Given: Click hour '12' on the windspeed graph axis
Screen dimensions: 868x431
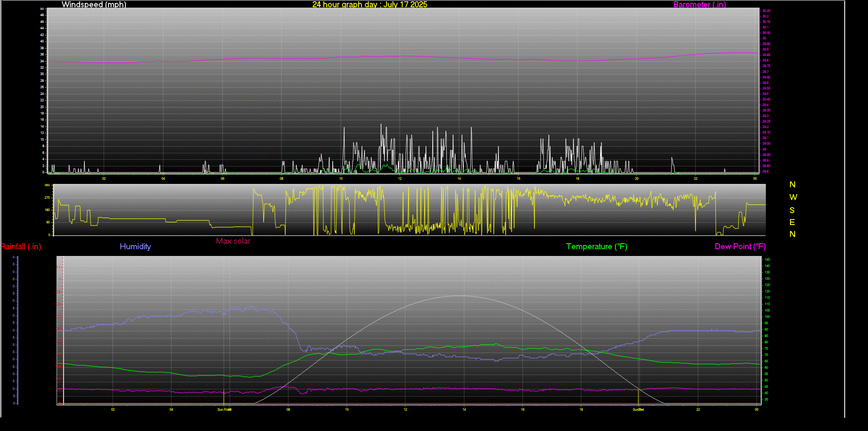Looking at the screenshot, I should tap(400, 178).
